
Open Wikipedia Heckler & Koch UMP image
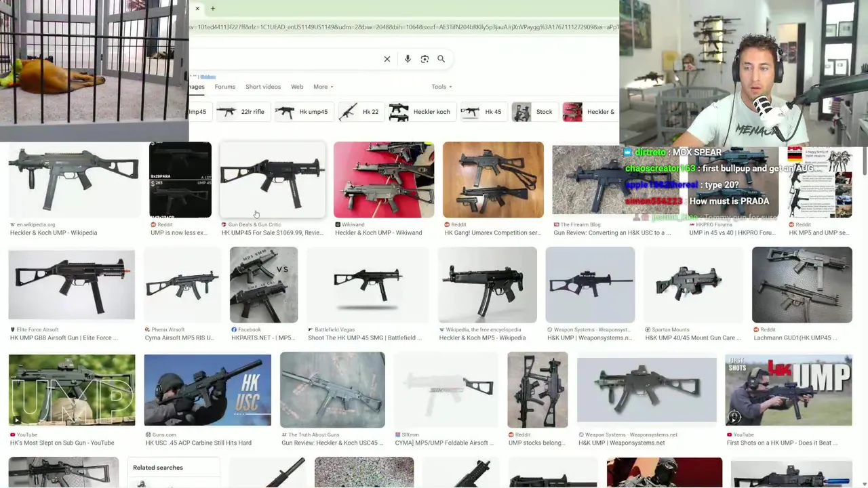point(74,180)
